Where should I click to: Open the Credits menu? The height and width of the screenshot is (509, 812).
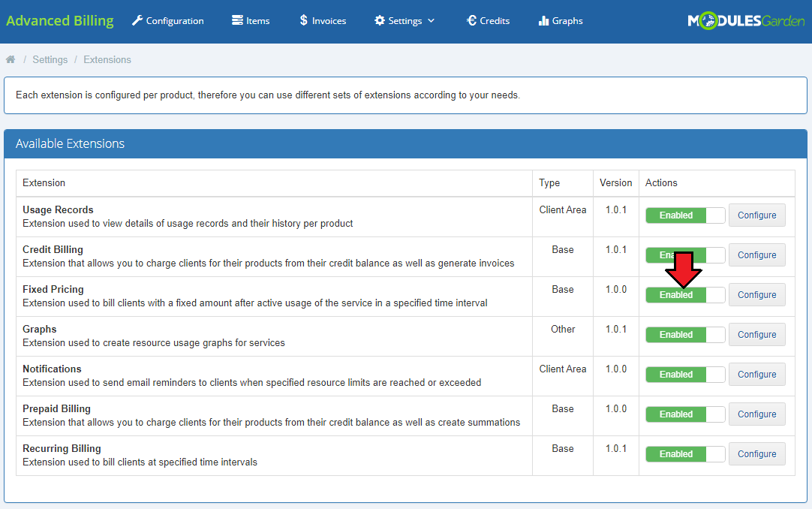click(x=488, y=21)
